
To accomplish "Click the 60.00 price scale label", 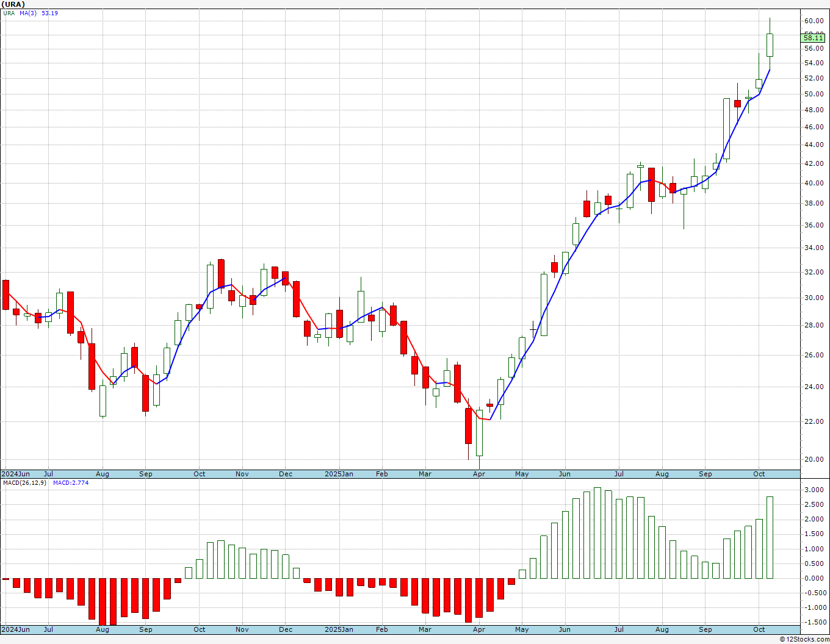I will pos(814,21).
